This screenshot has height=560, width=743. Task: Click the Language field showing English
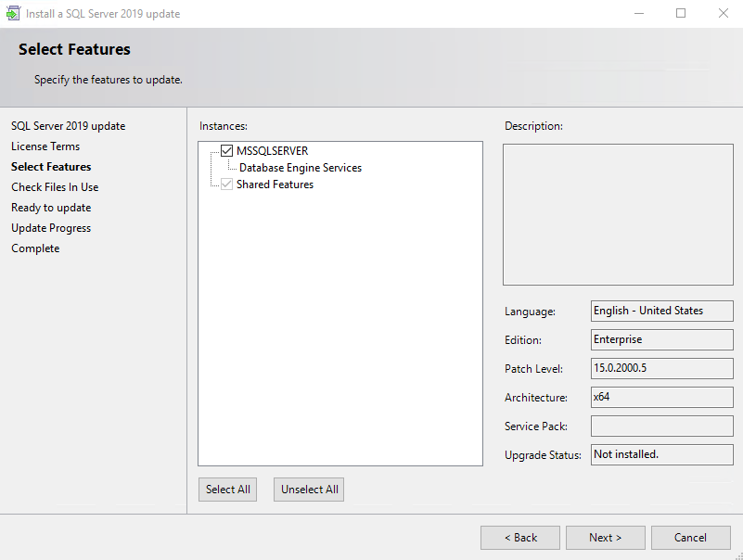pyautogui.click(x=661, y=311)
